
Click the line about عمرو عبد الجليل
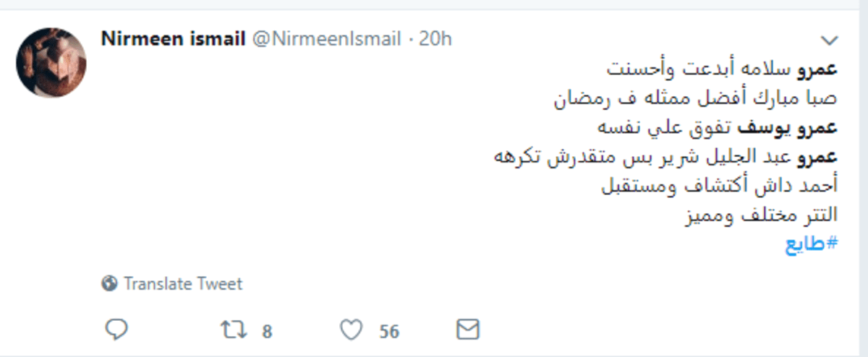[x=665, y=157]
